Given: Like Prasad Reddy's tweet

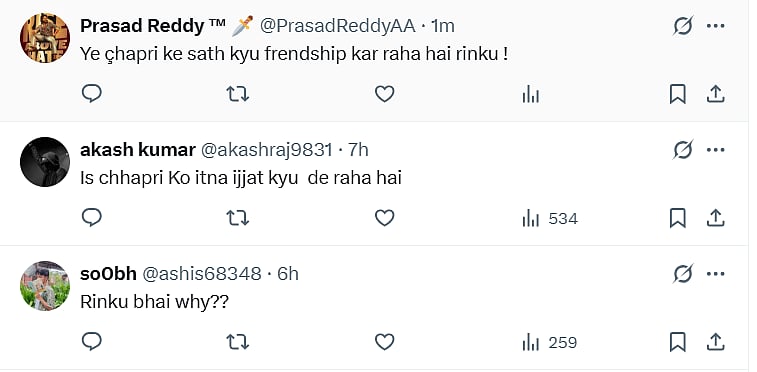Looking at the screenshot, I should [385, 94].
